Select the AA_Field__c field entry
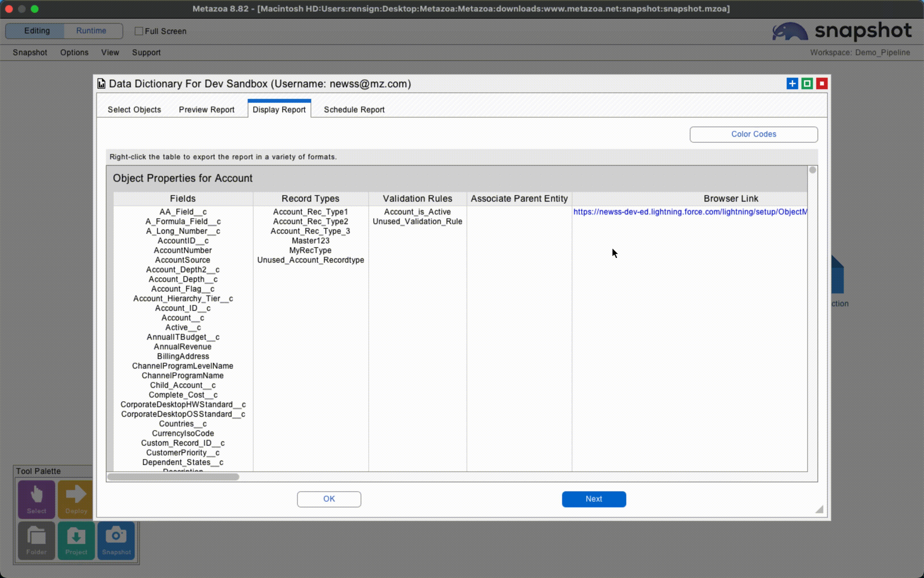 tap(183, 212)
